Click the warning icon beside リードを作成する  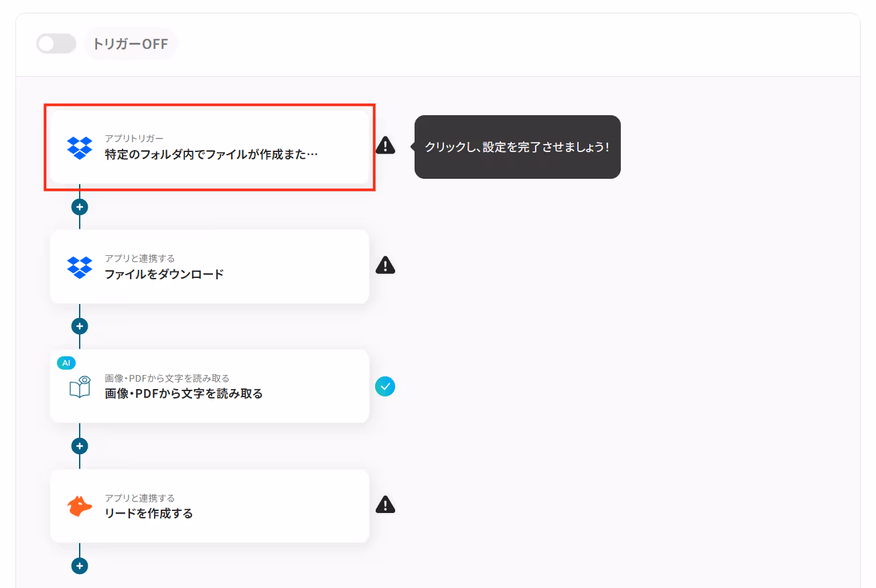(x=385, y=504)
